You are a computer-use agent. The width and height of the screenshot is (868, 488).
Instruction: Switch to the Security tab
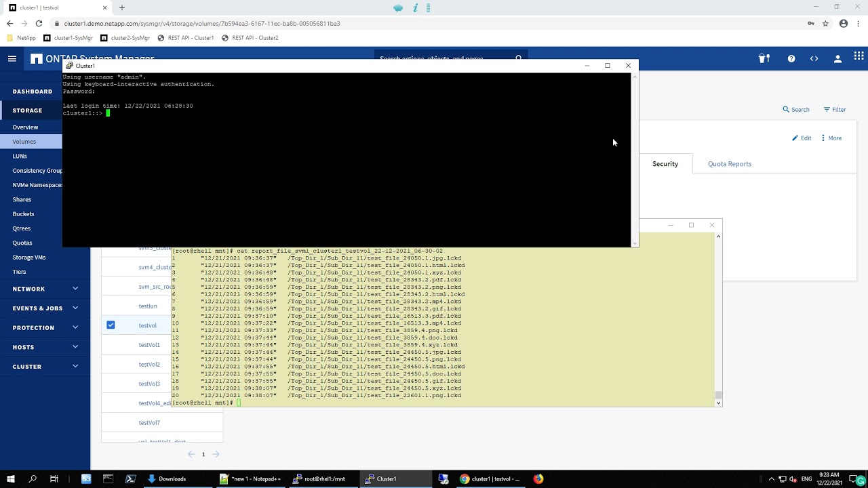[665, 164]
